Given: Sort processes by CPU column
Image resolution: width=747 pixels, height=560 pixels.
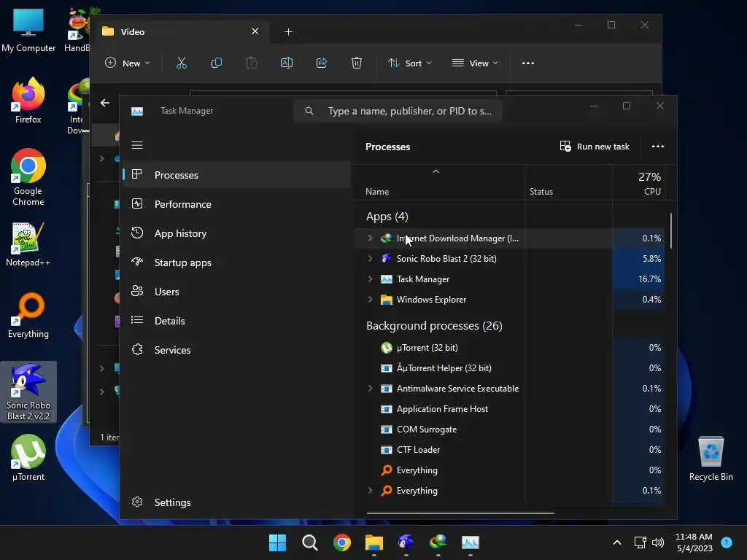Looking at the screenshot, I should tap(638, 183).
